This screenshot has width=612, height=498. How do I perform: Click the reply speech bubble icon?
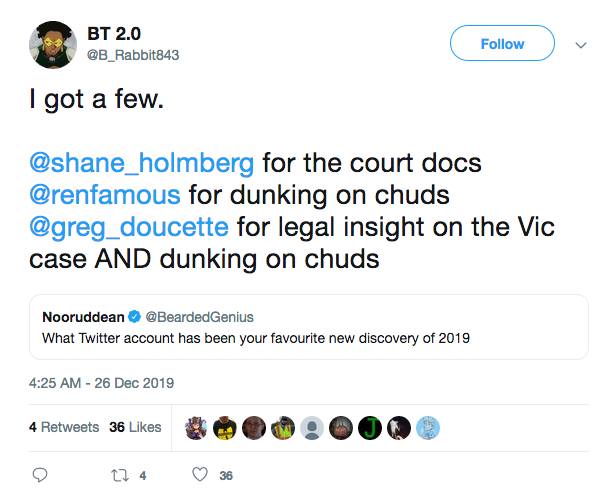40,475
